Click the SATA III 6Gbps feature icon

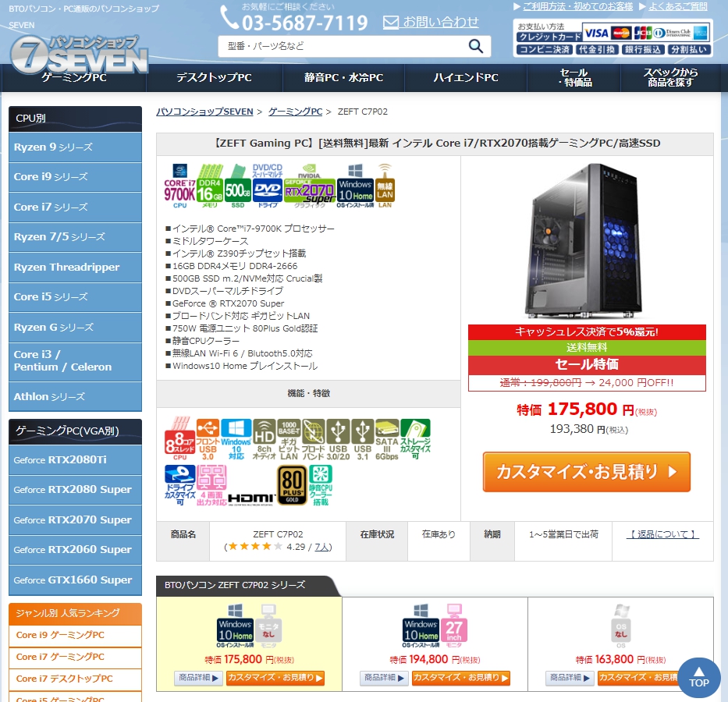[x=387, y=439]
